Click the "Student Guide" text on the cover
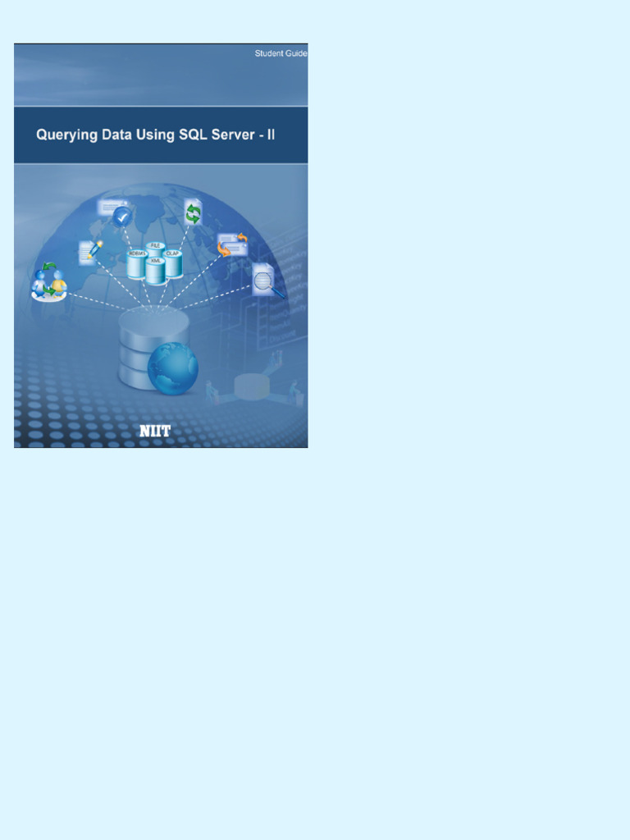Screen dimensions: 630x840 click(281, 53)
